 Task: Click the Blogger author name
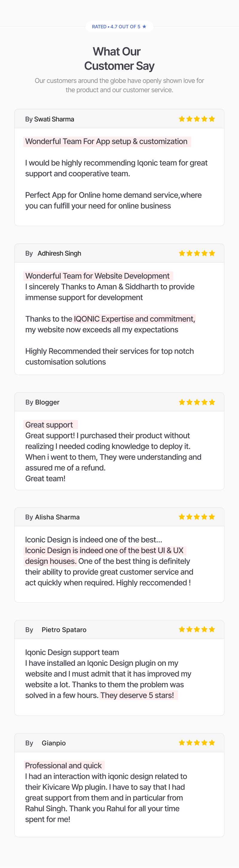pos(47,402)
